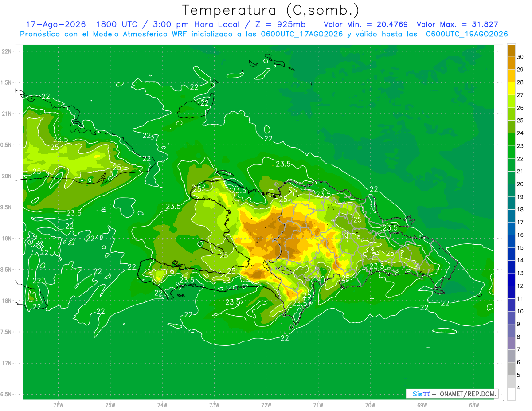The image size is (532, 411).
Task: Pick the gray legend swatch between 5 and 6
Action: click(511, 368)
